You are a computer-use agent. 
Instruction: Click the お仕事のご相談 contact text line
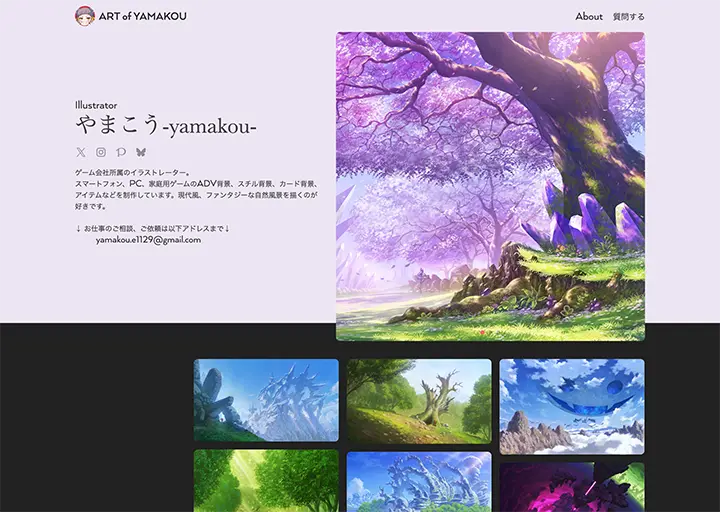[152, 228]
